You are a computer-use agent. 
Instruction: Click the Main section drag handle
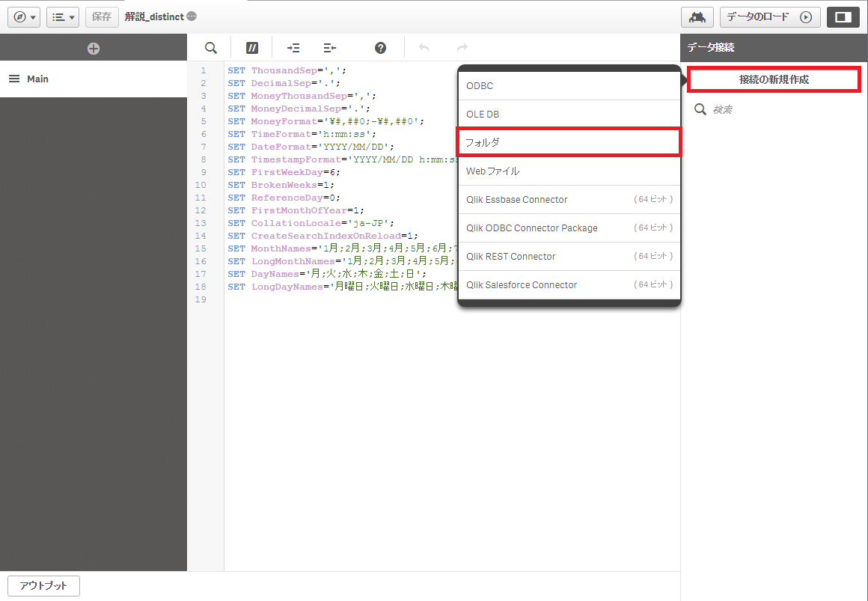click(x=14, y=79)
